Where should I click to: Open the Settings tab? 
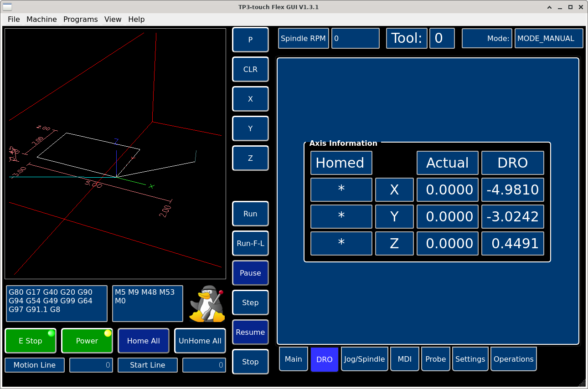tap(470, 359)
